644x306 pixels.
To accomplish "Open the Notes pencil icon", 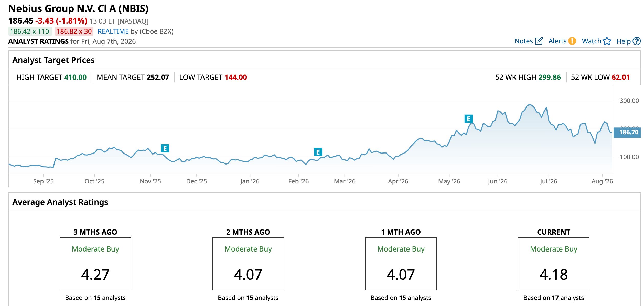I will (x=539, y=41).
